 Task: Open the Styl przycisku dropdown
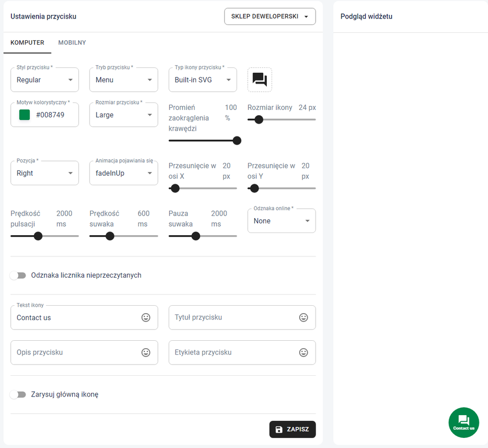(45, 80)
